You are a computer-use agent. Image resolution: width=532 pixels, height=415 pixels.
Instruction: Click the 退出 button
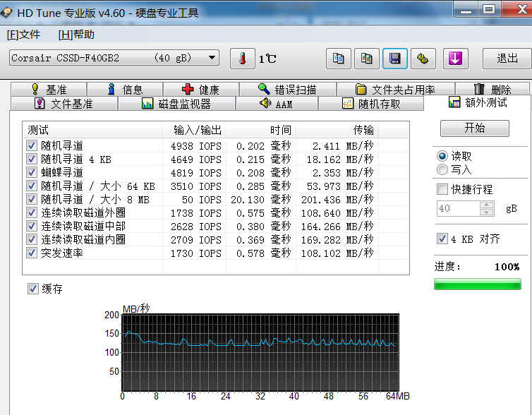pyautogui.click(x=507, y=59)
